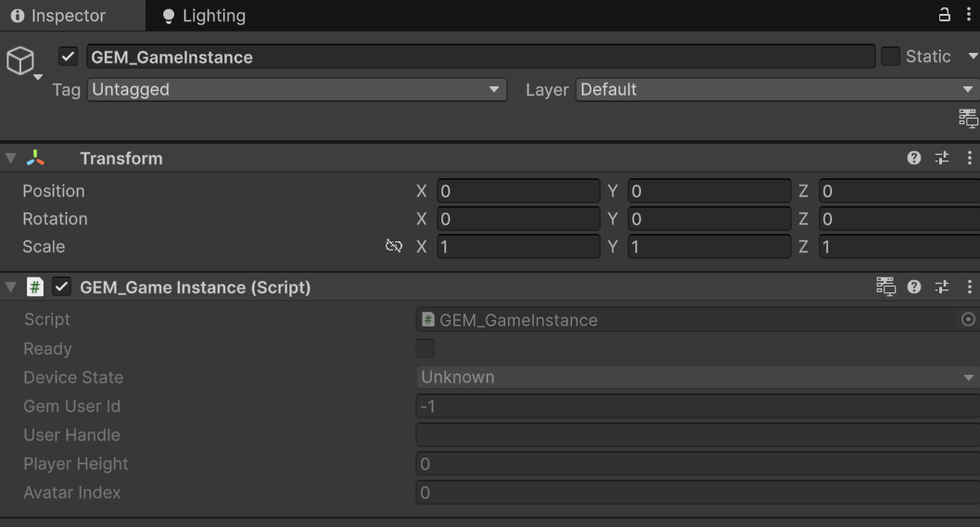Viewport: 980px width, 527px height.
Task: Select the Inspector tab
Action: click(58, 16)
